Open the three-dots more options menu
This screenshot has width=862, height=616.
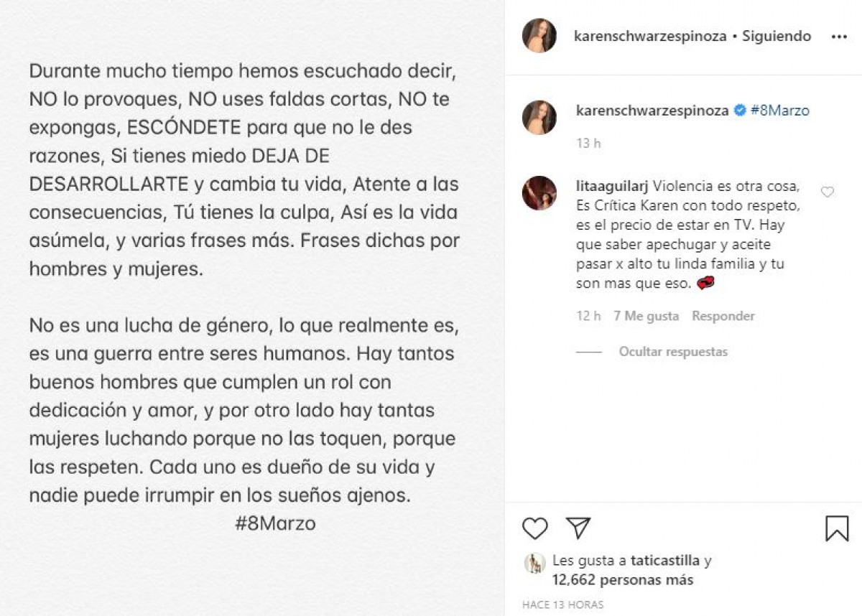point(838,37)
